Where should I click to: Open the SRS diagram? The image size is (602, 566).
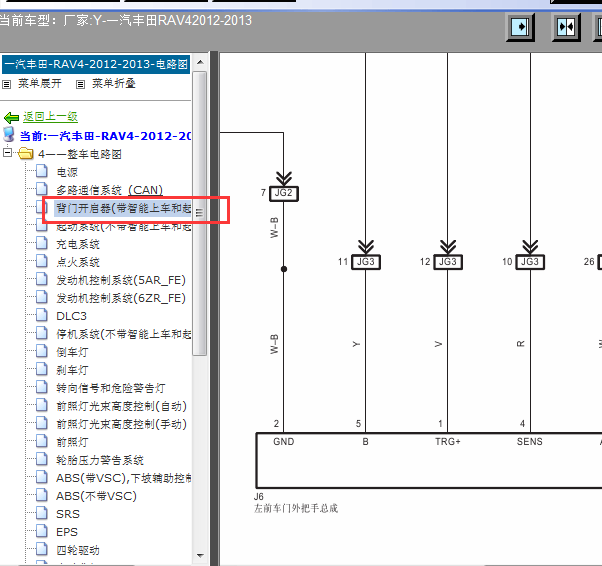coord(68,514)
